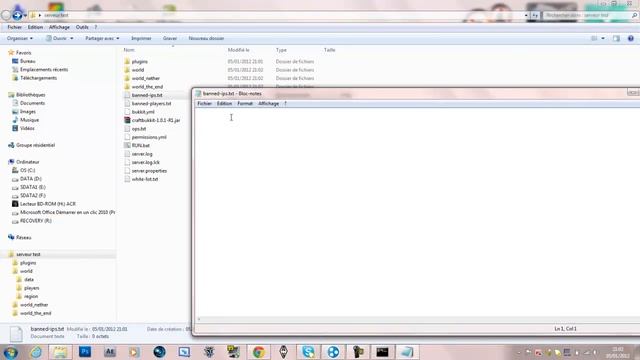Image resolution: width=640 pixels, height=360 pixels.
Task: Open Notepad Edition menu
Action: (224, 104)
